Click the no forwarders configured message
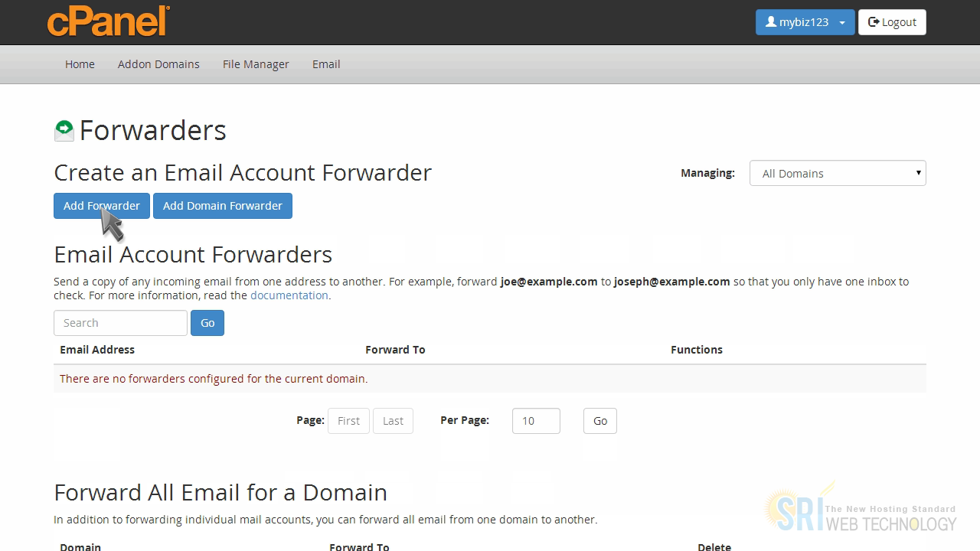Screen dimensions: 980x551 pos(214,379)
